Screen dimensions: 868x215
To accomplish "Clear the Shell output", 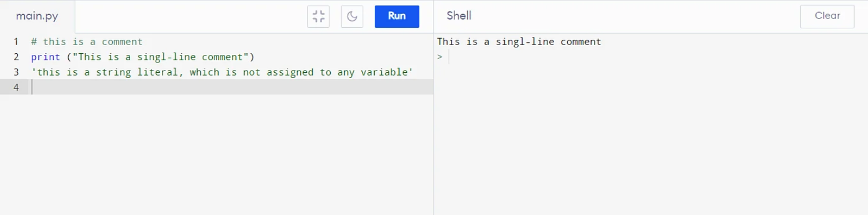I will (x=827, y=16).
